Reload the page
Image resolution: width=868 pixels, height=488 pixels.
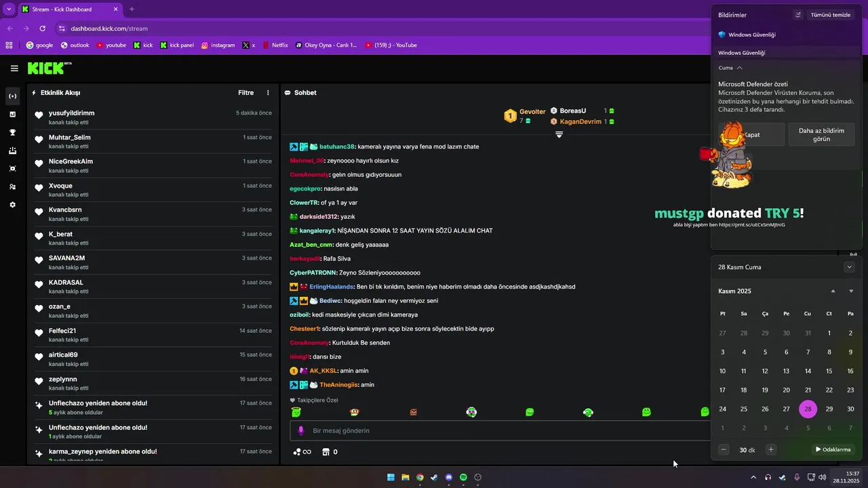(43, 28)
